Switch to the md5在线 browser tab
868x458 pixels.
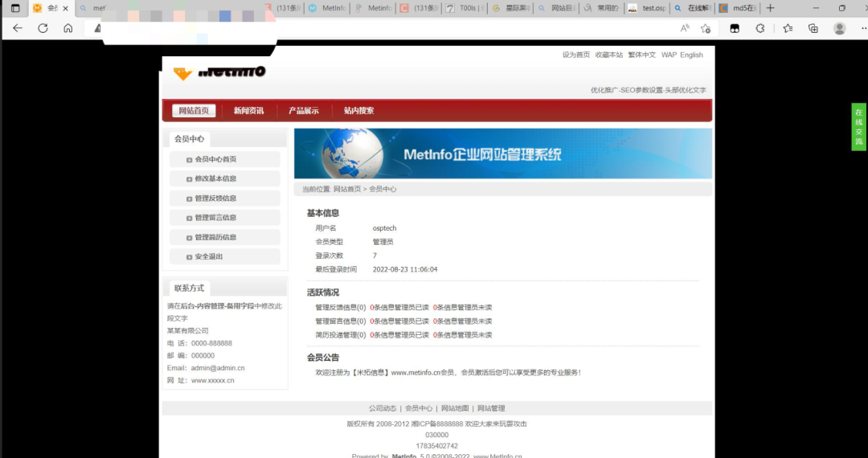click(737, 8)
